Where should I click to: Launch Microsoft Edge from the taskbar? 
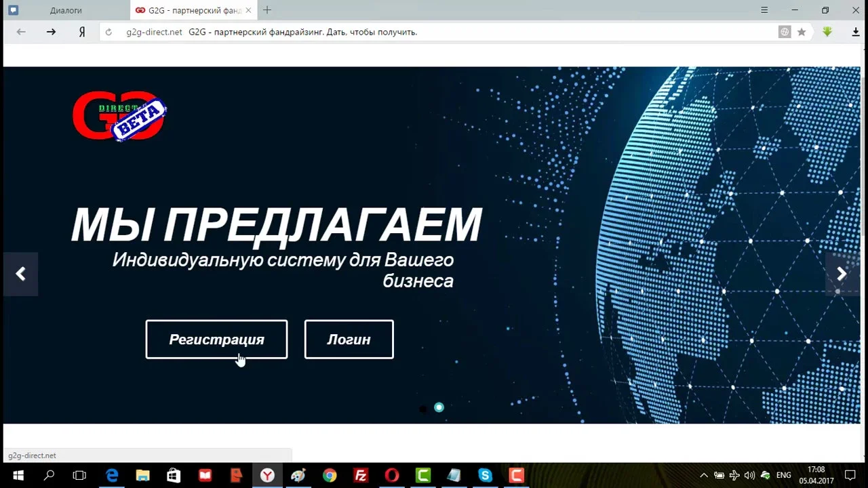pos(112,475)
